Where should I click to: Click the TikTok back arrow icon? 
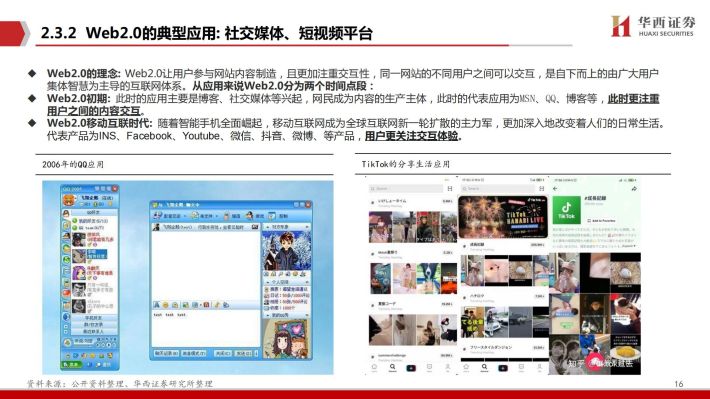tap(556, 188)
